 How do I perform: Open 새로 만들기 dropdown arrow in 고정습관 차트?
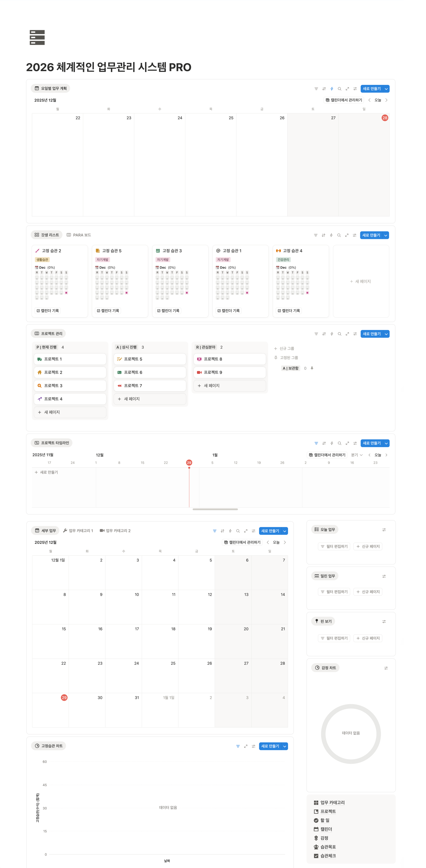click(x=285, y=746)
